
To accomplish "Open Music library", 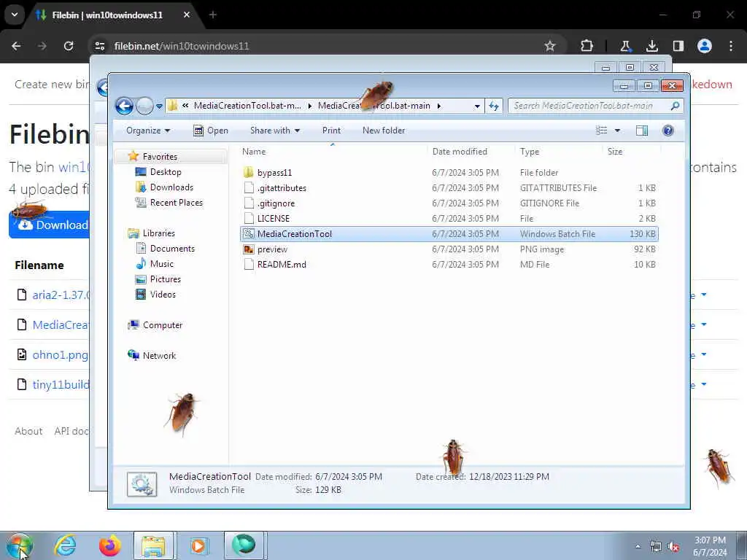I will [161, 263].
